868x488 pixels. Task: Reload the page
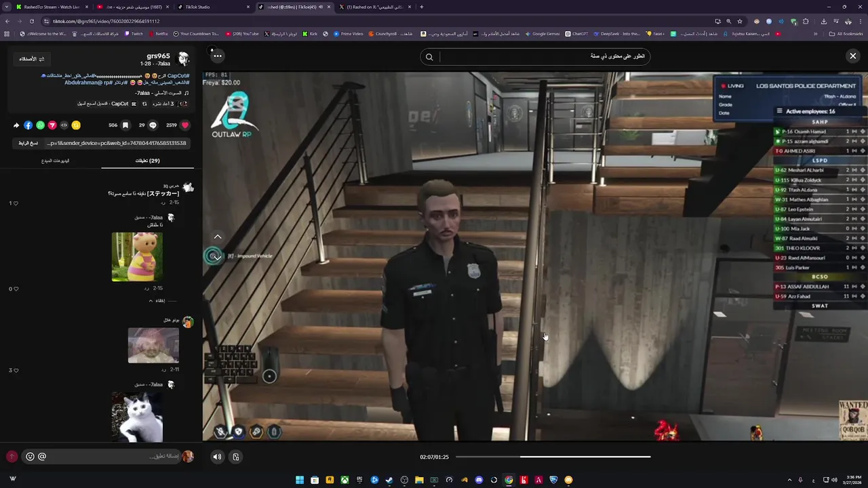point(32,21)
